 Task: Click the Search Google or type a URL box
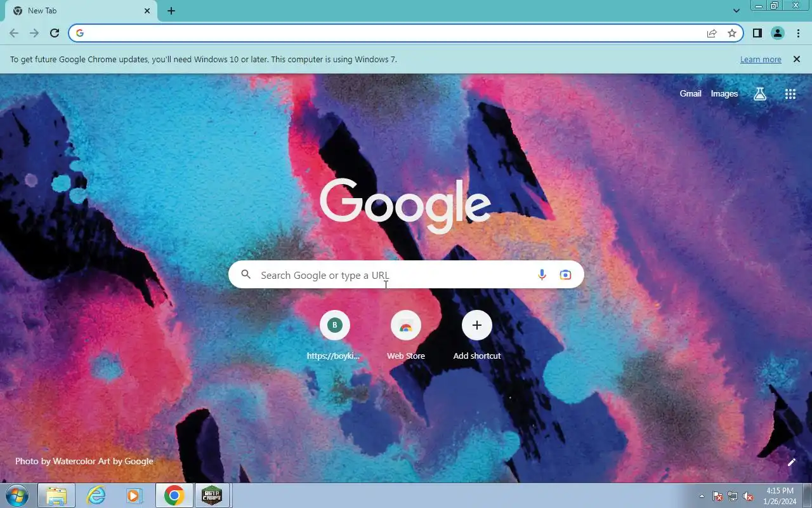[406, 274]
